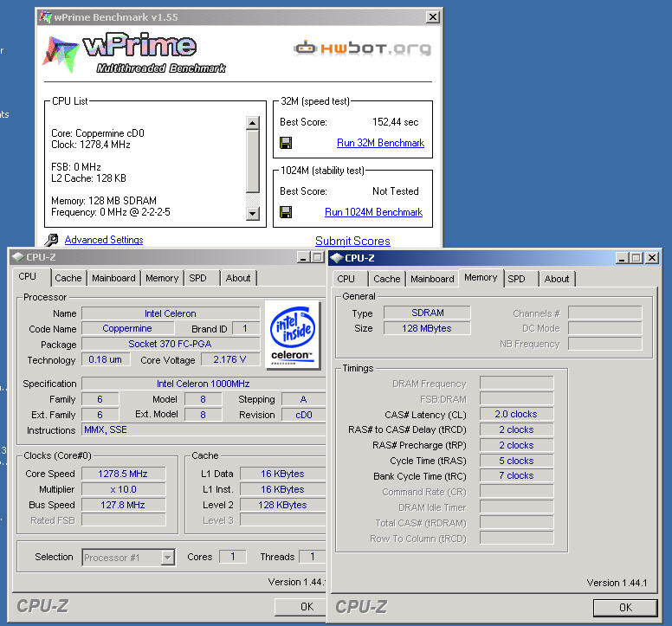Click the wPrime logo icon
Image resolution: width=672 pixels, height=626 pixels.
[x=61, y=54]
